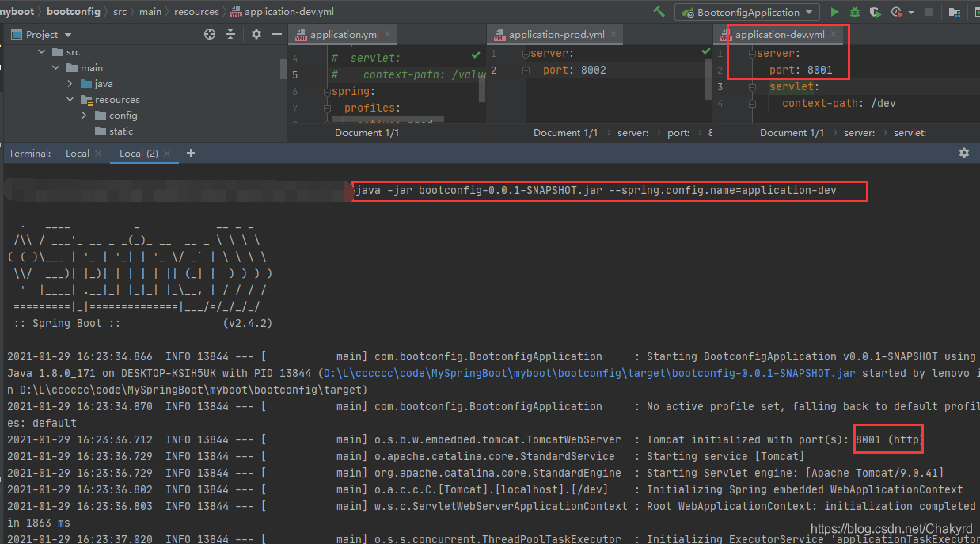Run the BootconfigApplication with green play icon

(x=834, y=12)
